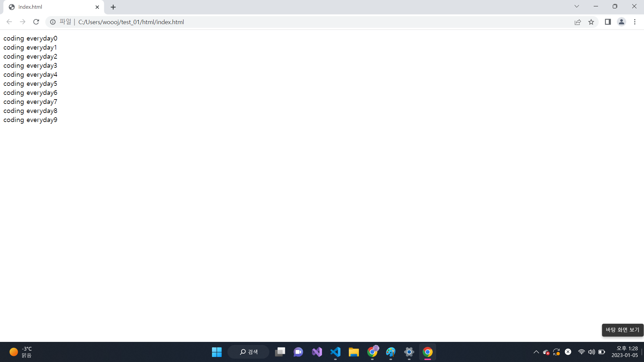
Task: Click the forward navigation arrow
Action: coord(22,22)
